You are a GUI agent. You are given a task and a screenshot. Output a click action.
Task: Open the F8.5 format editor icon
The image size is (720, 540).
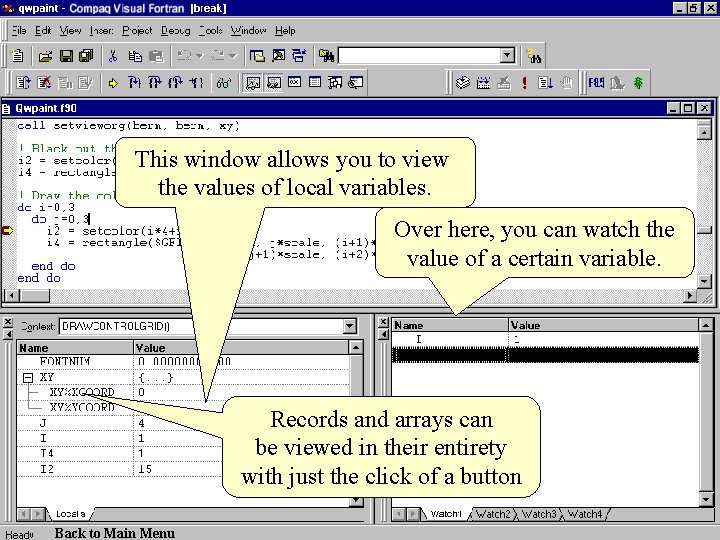click(596, 83)
